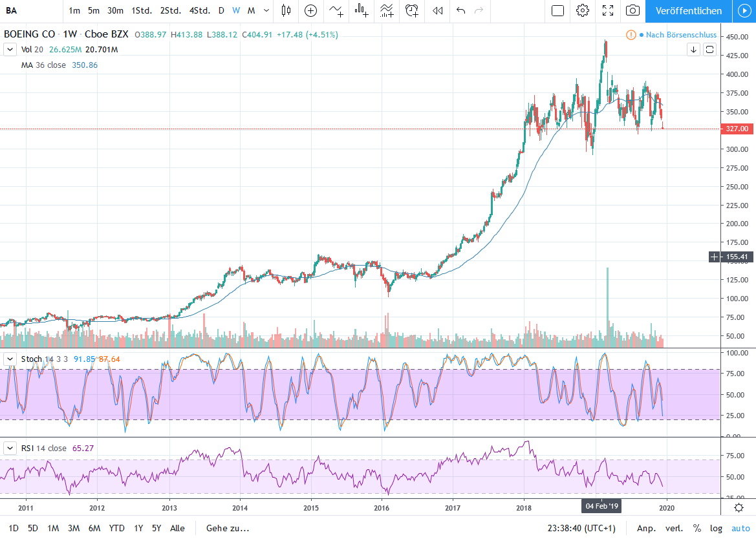The width and height of the screenshot is (756, 539).
Task: Collapse the indicator legend under BOEING CO
Action: 10,49
